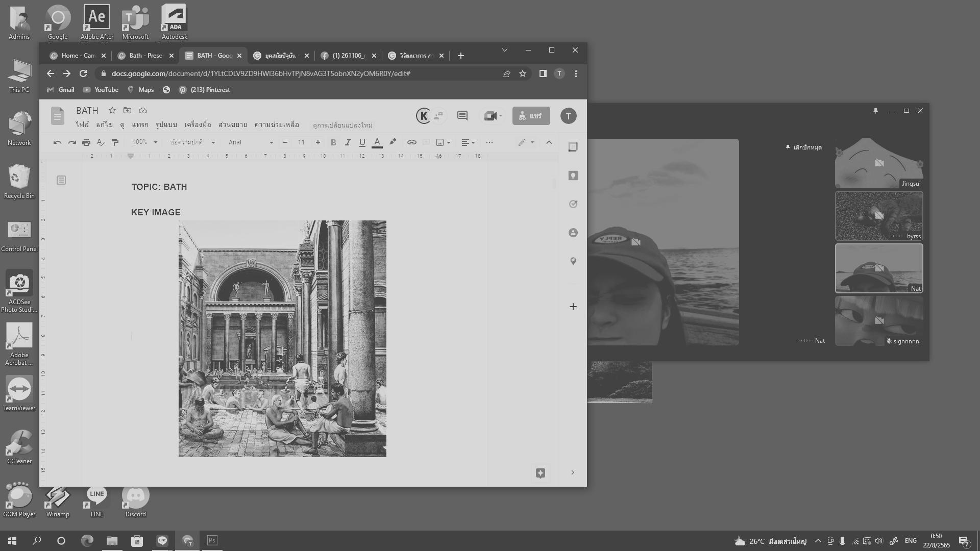Click the spelling and grammar check icon

click(x=101, y=142)
